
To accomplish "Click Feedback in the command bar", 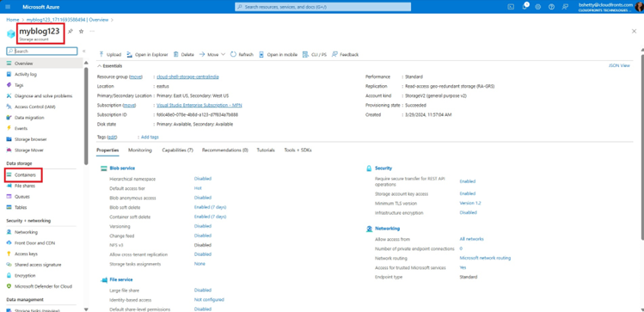I will (345, 54).
